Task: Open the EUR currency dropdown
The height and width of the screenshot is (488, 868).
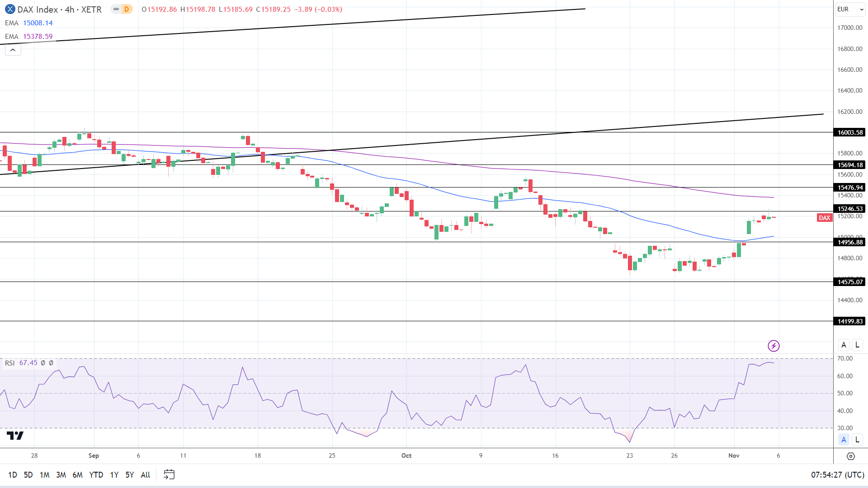Action: tap(850, 9)
